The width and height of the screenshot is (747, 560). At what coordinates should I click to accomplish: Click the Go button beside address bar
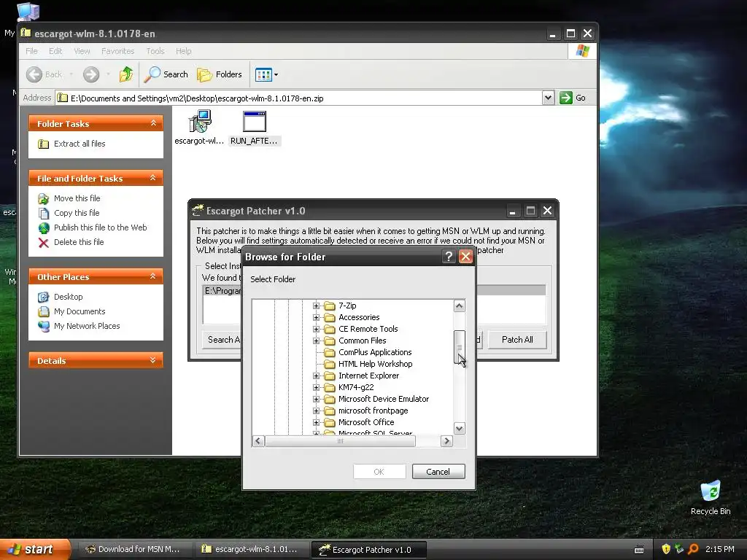point(573,98)
